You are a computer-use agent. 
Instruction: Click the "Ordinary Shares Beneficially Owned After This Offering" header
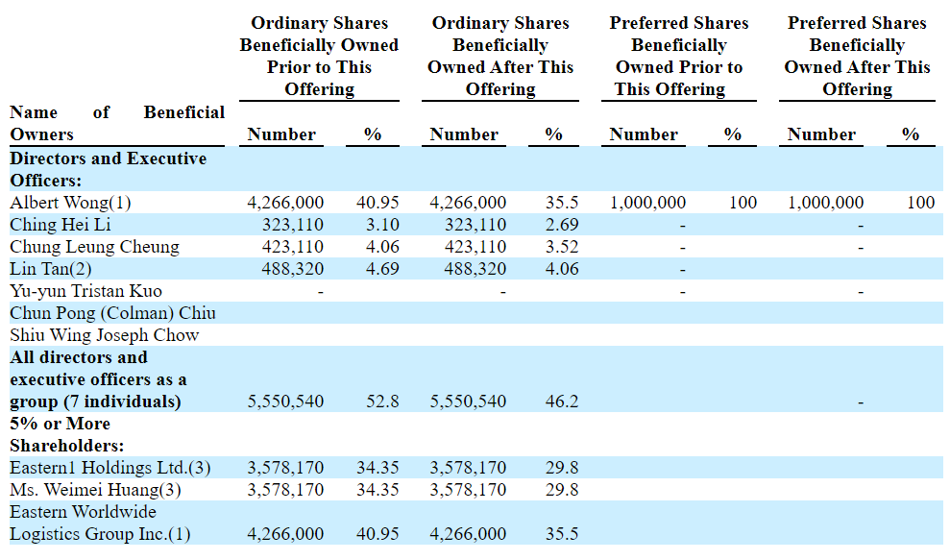pos(500,56)
